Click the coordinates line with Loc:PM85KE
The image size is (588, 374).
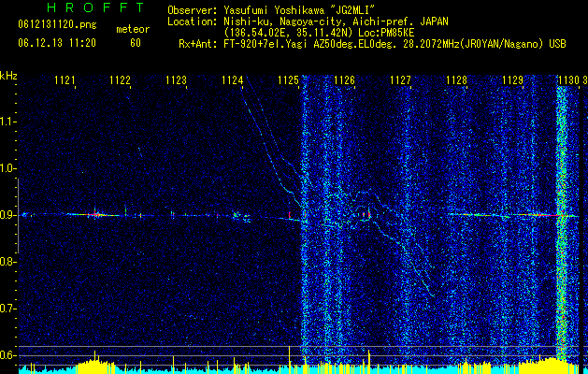tap(319, 33)
